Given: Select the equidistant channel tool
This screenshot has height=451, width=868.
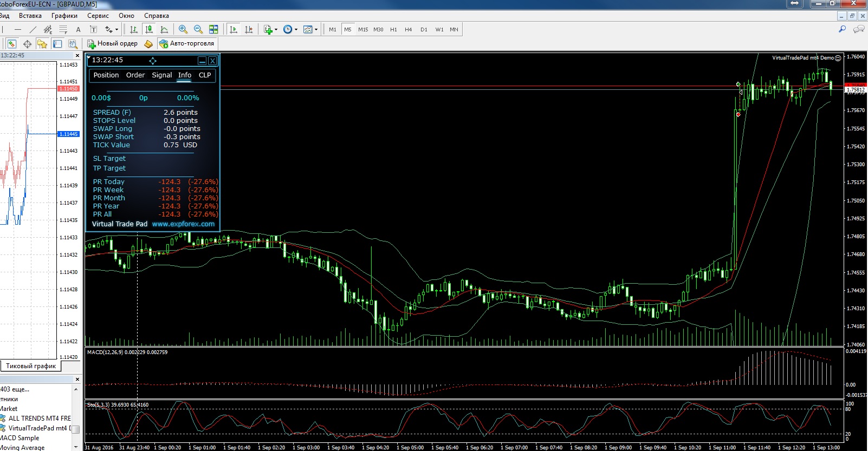Looking at the screenshot, I should pyautogui.click(x=48, y=30).
